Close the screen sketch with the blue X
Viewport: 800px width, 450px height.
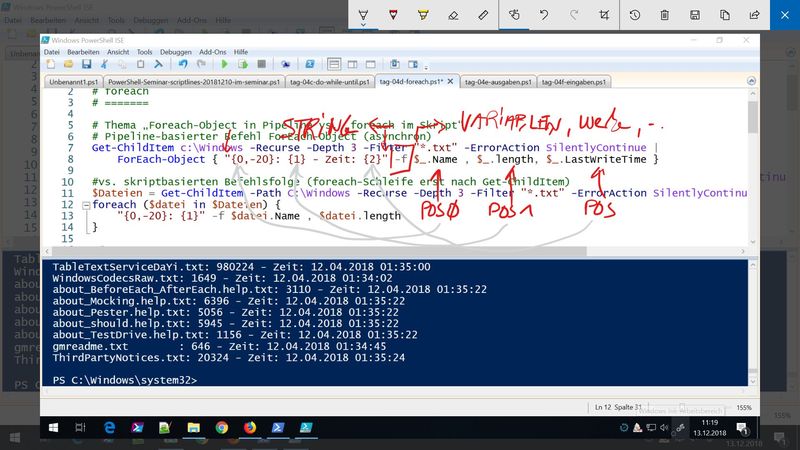tap(785, 15)
